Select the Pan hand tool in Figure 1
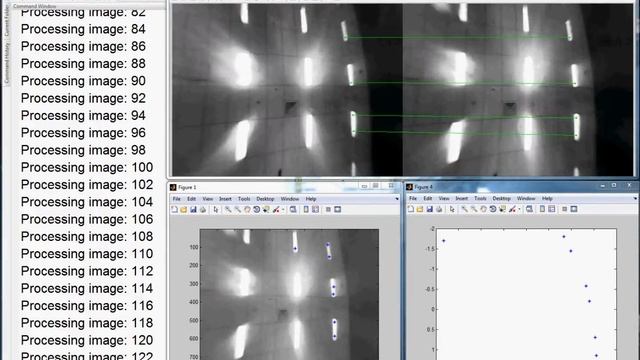This screenshot has width=640, height=360. pyautogui.click(x=247, y=209)
